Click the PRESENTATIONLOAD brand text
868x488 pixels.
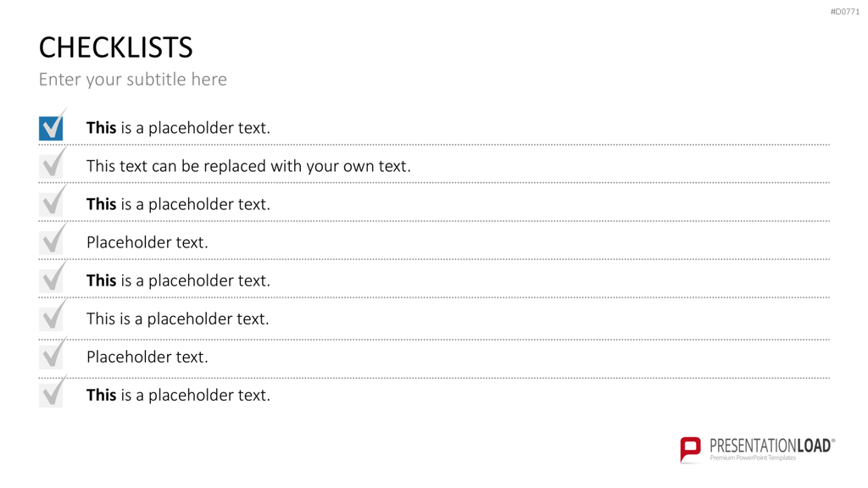click(x=771, y=446)
